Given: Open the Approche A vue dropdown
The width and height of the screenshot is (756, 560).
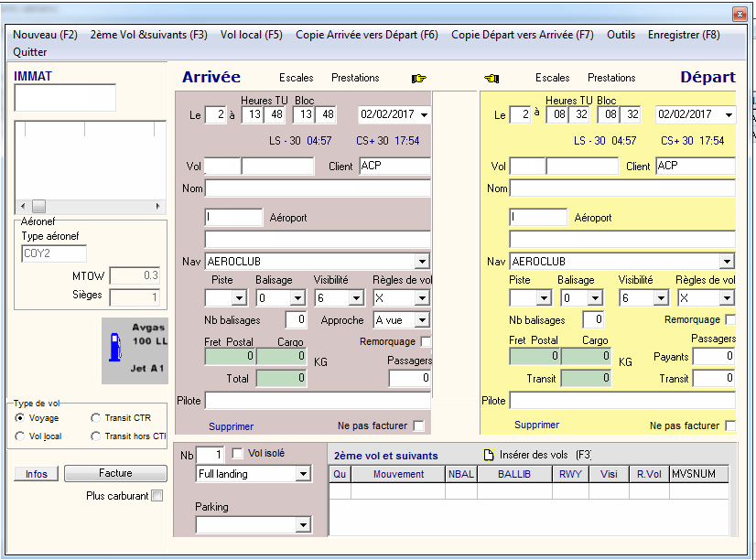Looking at the screenshot, I should point(421,320).
